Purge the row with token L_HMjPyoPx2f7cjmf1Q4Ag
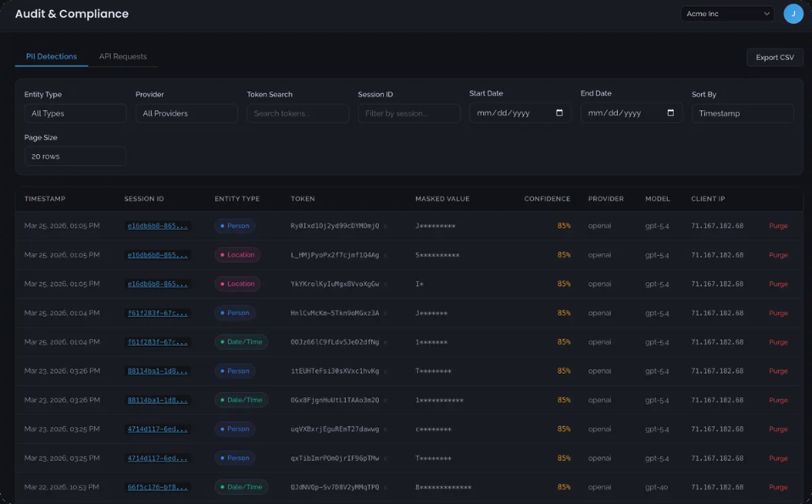This screenshot has width=812, height=504. [x=778, y=255]
